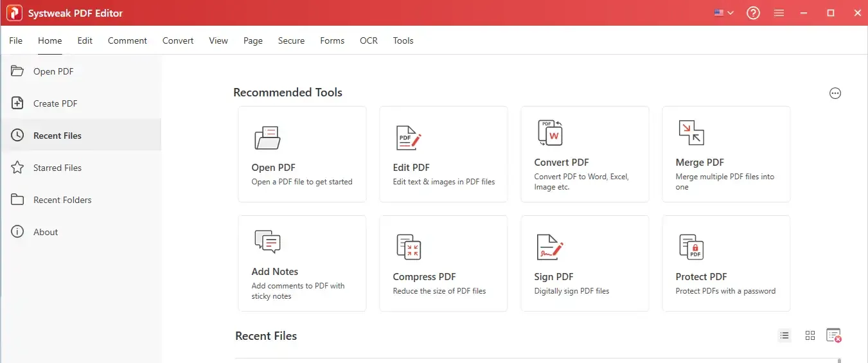This screenshot has height=363, width=868.
Task: Click the About info icon in sidebar
Action: (x=17, y=231)
